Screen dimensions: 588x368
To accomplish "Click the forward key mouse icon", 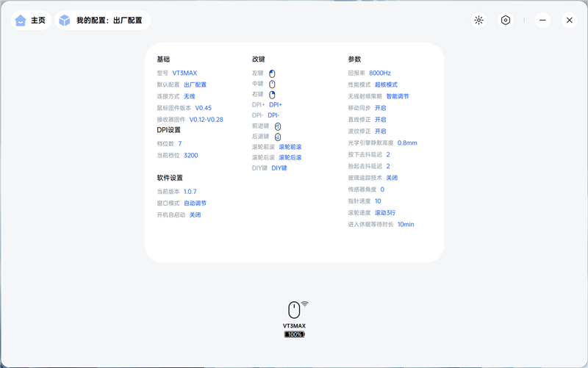I will point(278,126).
